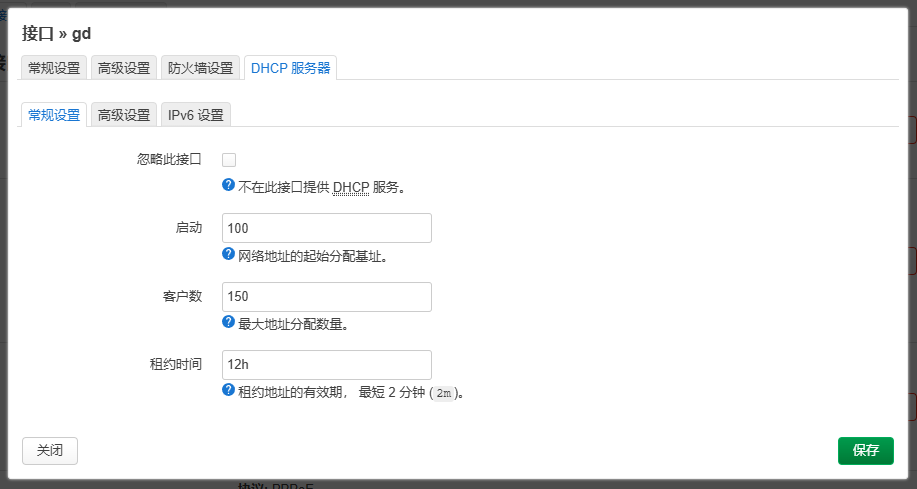Image resolution: width=917 pixels, height=489 pixels.
Task: Click the '接口 » gd' dialog title
Action: [56, 33]
